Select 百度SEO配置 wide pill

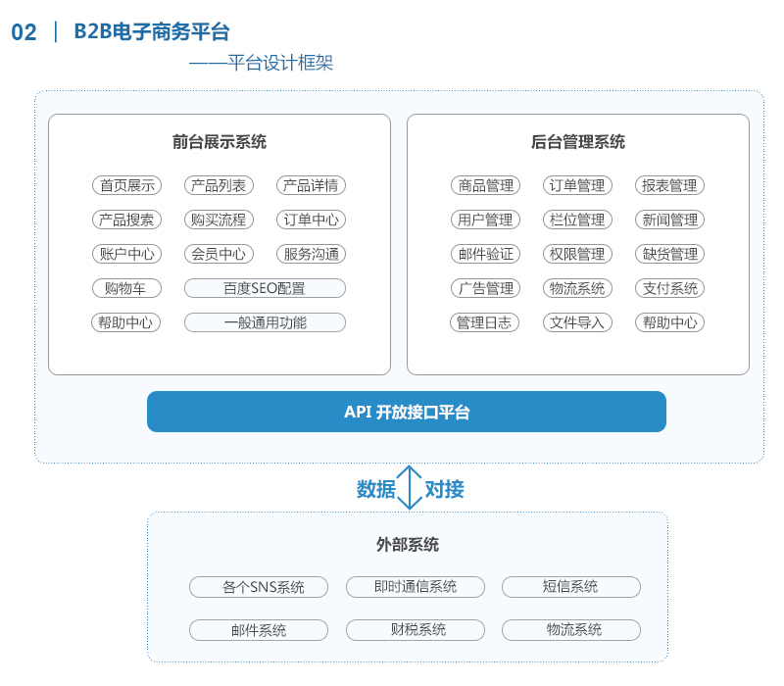[265, 288]
